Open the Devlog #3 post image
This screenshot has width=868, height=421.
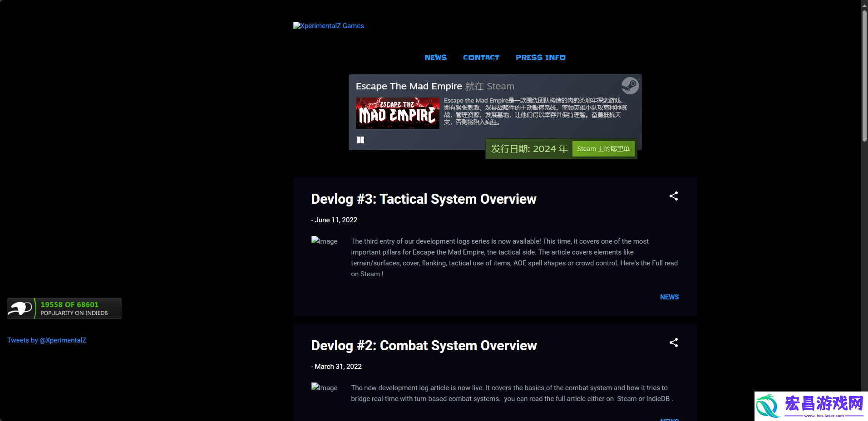coord(324,241)
